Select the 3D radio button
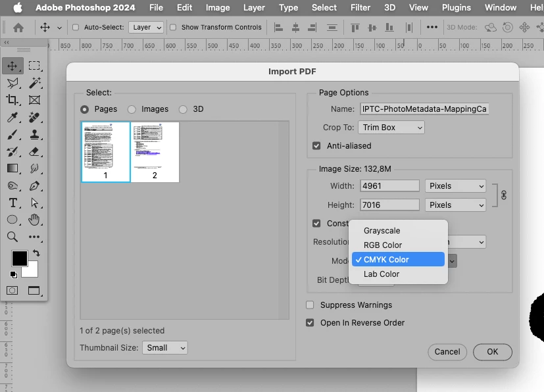Image resolution: width=544 pixels, height=392 pixels. point(183,109)
